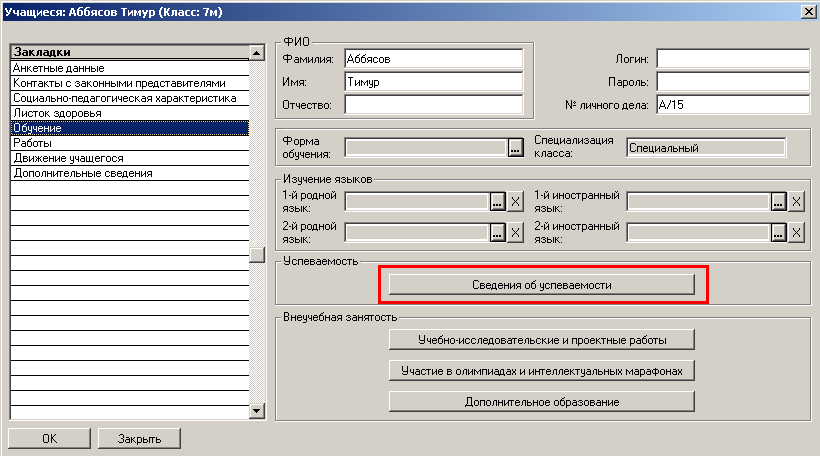The width and height of the screenshot is (820, 456).
Task: Open Форма обучения selection with ellipsis button
Action: pyautogui.click(x=516, y=148)
